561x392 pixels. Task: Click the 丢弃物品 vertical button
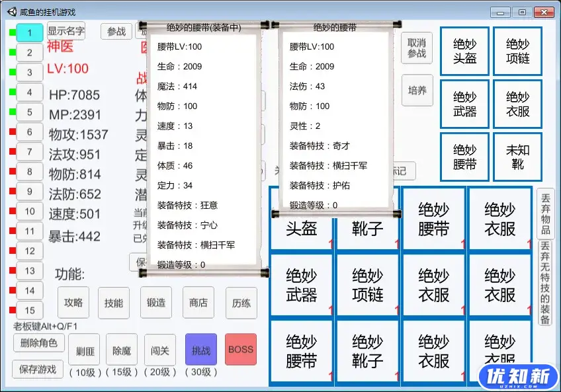point(545,213)
